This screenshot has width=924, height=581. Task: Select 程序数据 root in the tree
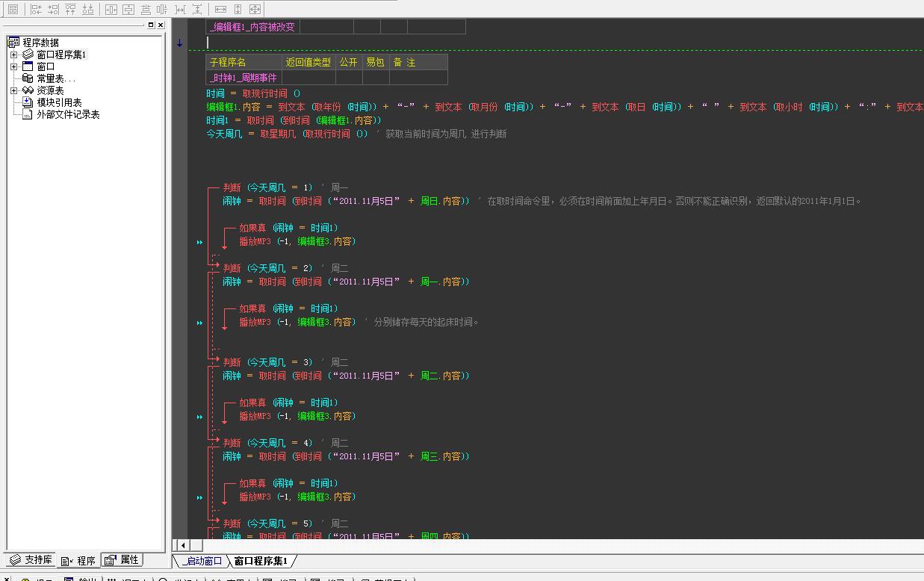(40, 43)
